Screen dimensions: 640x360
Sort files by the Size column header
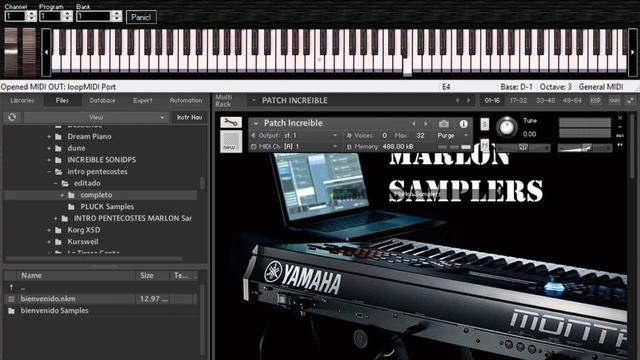[x=152, y=276]
